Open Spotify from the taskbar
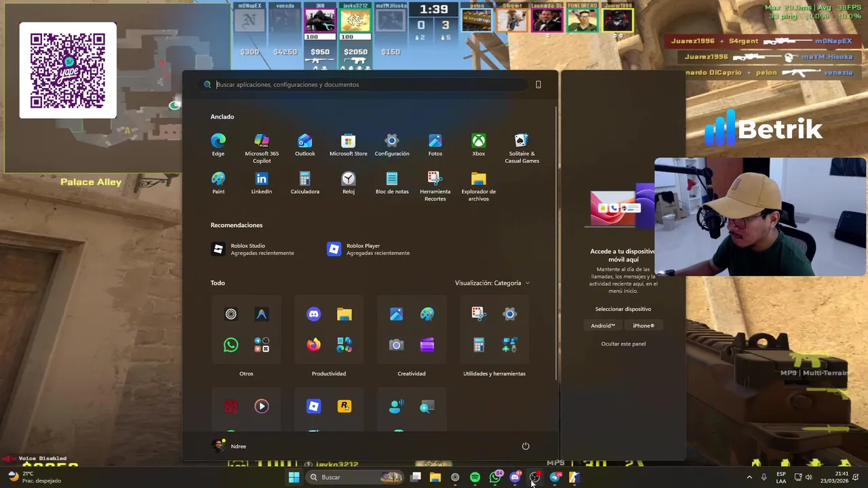This screenshot has width=868, height=488. click(475, 477)
